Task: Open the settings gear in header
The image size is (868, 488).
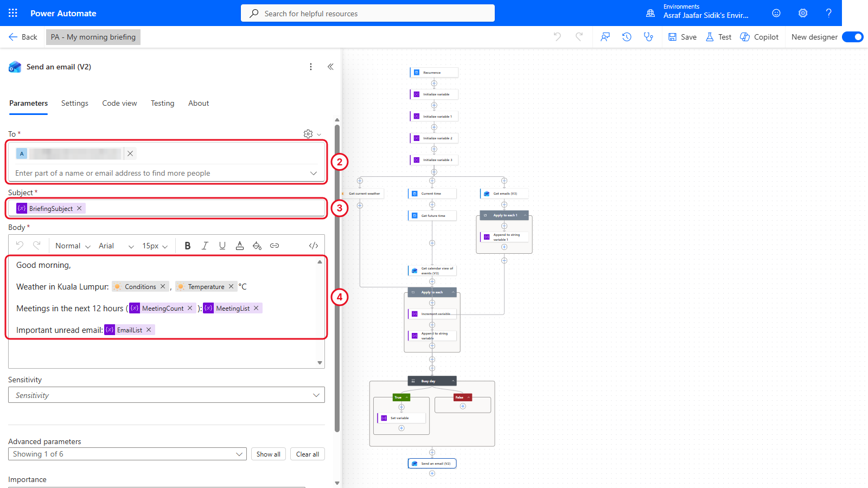Action: tap(803, 13)
